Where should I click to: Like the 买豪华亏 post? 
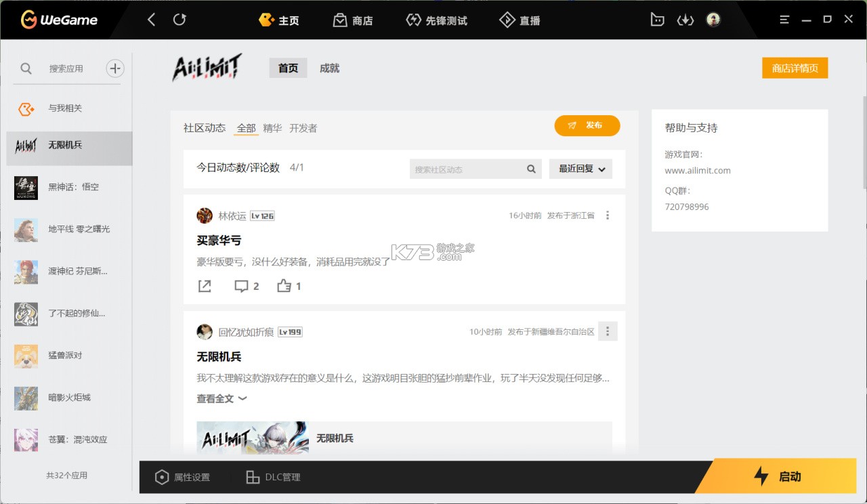(x=289, y=286)
